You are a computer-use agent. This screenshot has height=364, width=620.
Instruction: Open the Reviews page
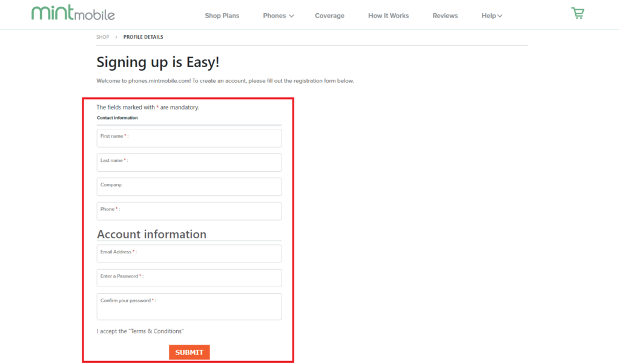tap(445, 16)
